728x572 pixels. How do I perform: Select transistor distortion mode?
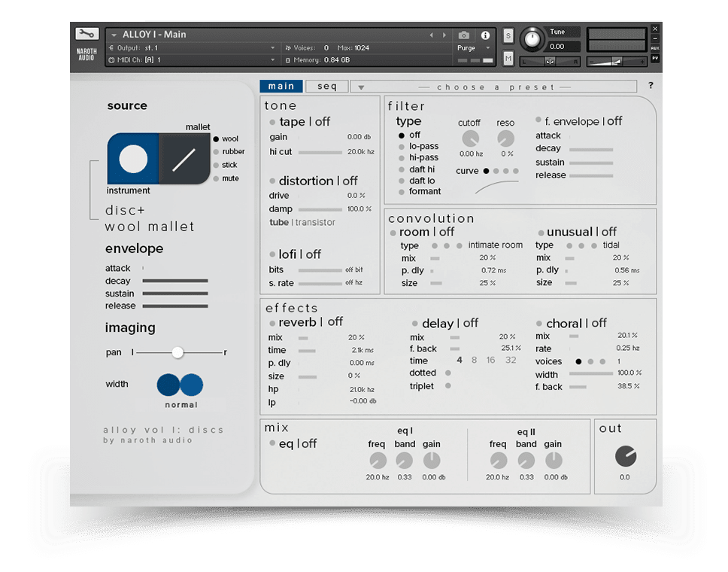315,222
